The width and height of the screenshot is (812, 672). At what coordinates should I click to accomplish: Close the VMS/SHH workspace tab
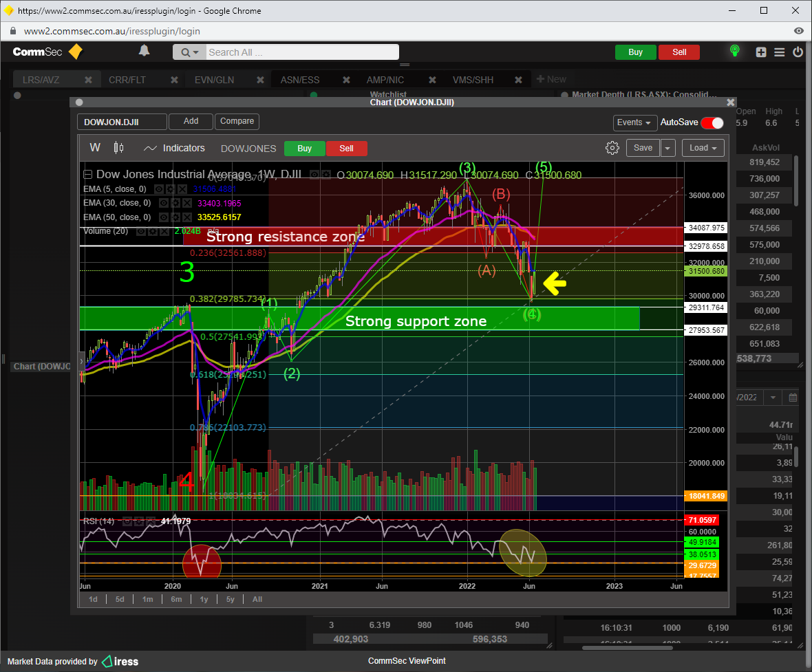pyautogui.click(x=518, y=80)
